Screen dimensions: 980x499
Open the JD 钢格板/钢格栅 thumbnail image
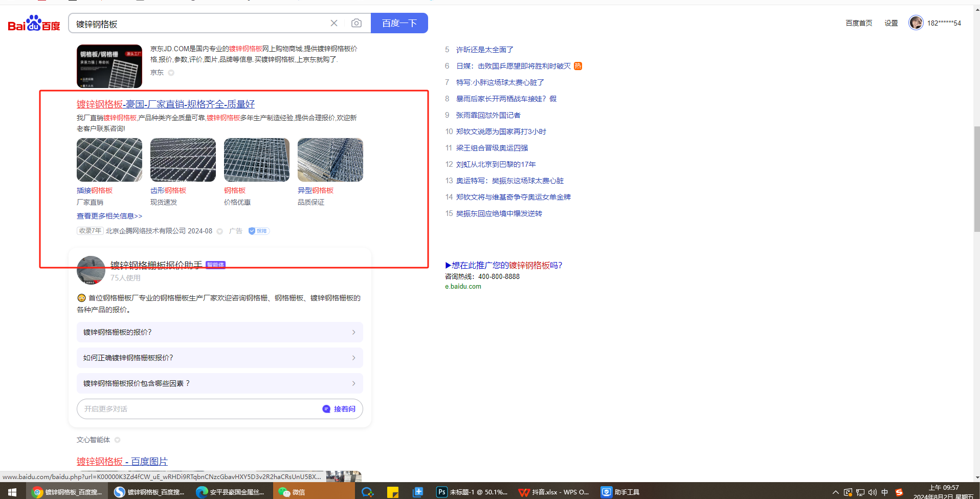click(x=109, y=66)
